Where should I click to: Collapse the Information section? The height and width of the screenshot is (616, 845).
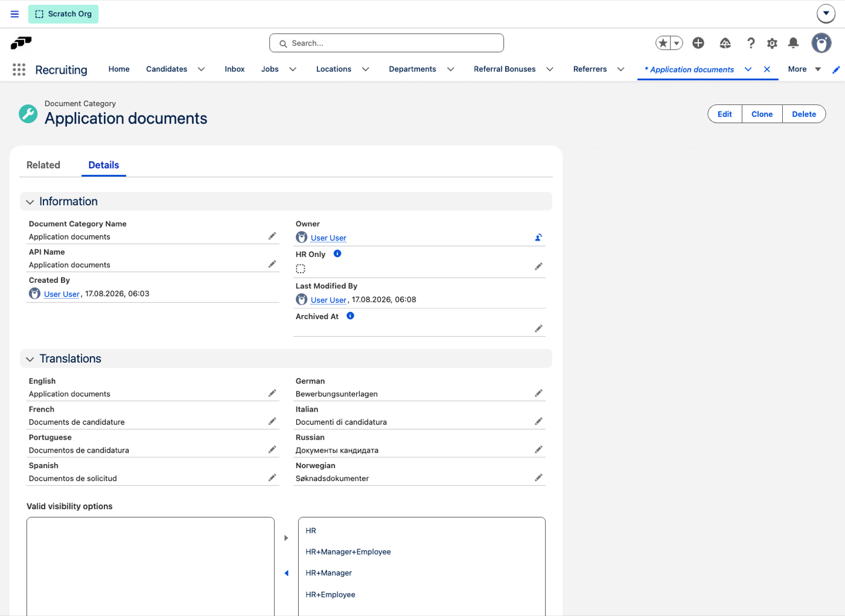(30, 202)
